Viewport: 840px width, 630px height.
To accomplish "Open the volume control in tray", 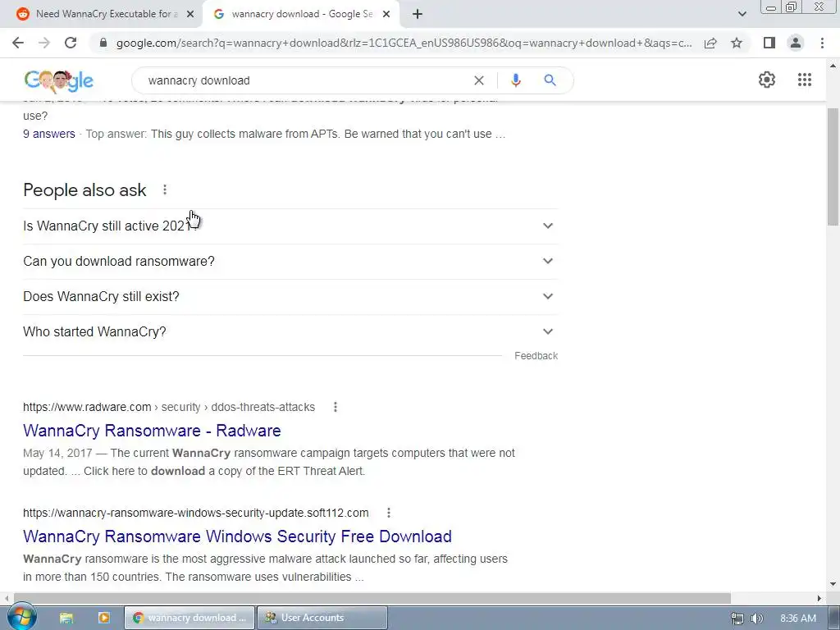I will 756,619.
